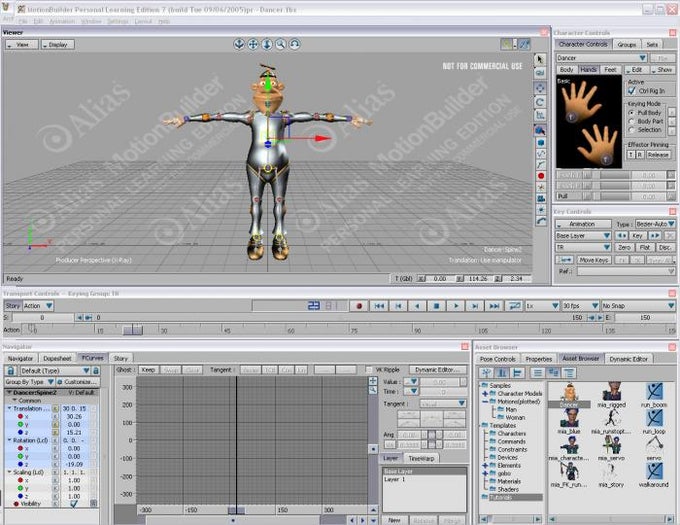
Task: Toggle the Ctrl Rig In checkbox
Action: click(x=632, y=91)
